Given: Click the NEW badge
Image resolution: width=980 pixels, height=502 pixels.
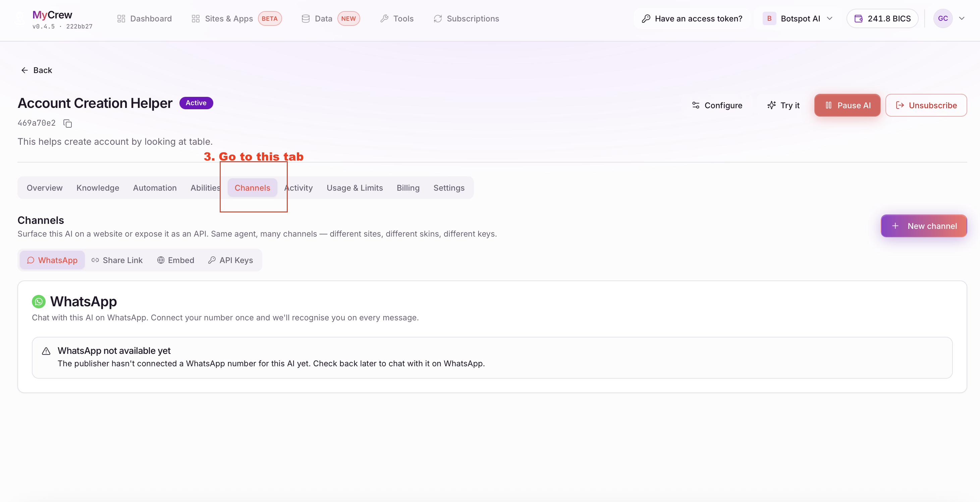Looking at the screenshot, I should tap(348, 19).
